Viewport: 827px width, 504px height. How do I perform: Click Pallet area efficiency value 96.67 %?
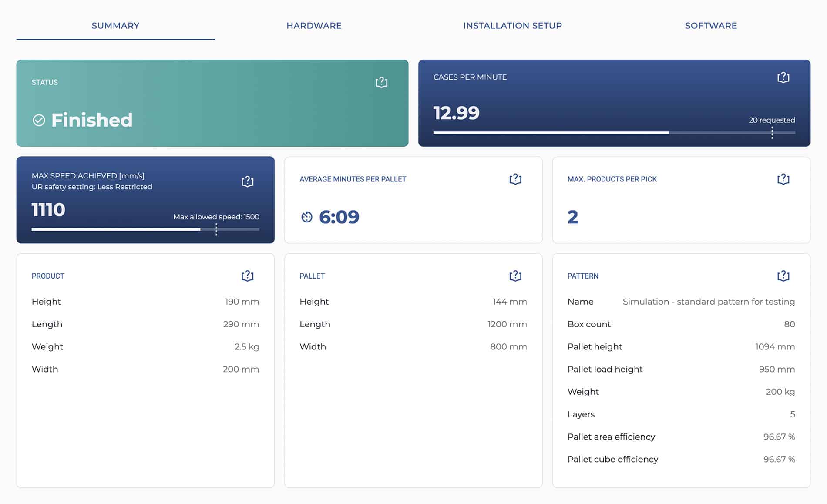(x=779, y=437)
